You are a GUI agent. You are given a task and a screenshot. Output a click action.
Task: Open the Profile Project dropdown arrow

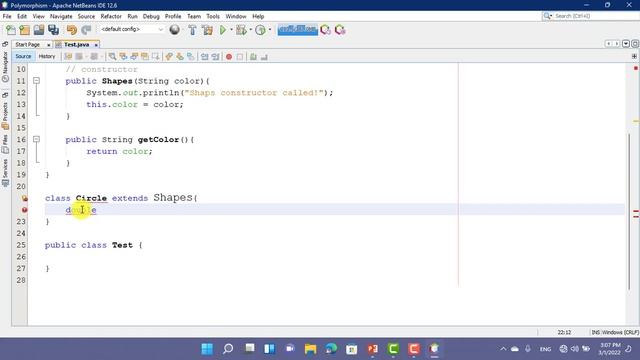[x=269, y=30]
